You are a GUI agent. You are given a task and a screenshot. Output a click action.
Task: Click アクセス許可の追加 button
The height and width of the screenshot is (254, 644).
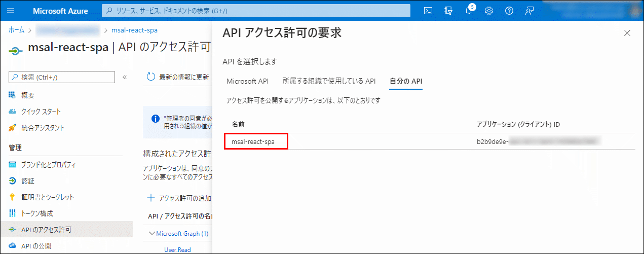pos(179,198)
